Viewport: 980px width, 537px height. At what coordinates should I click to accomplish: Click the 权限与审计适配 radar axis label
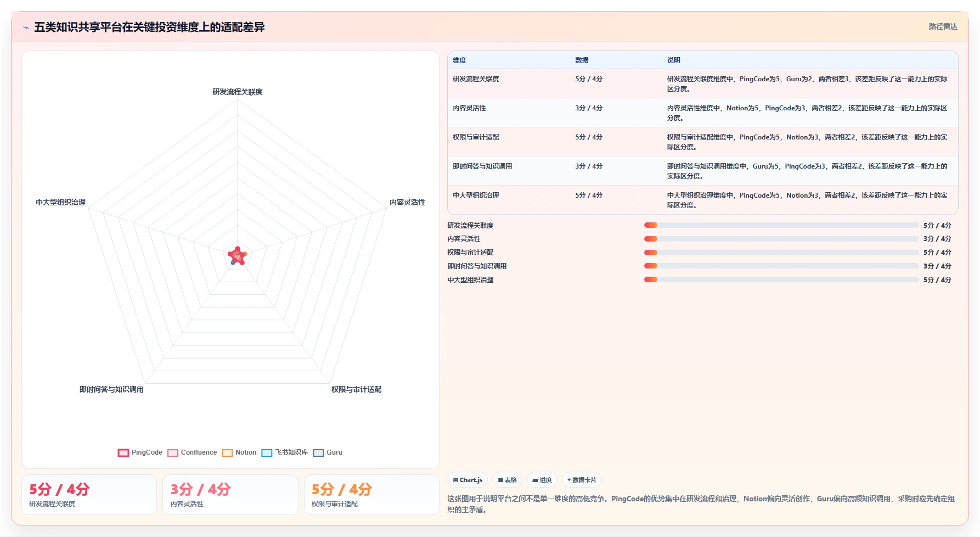pyautogui.click(x=356, y=389)
